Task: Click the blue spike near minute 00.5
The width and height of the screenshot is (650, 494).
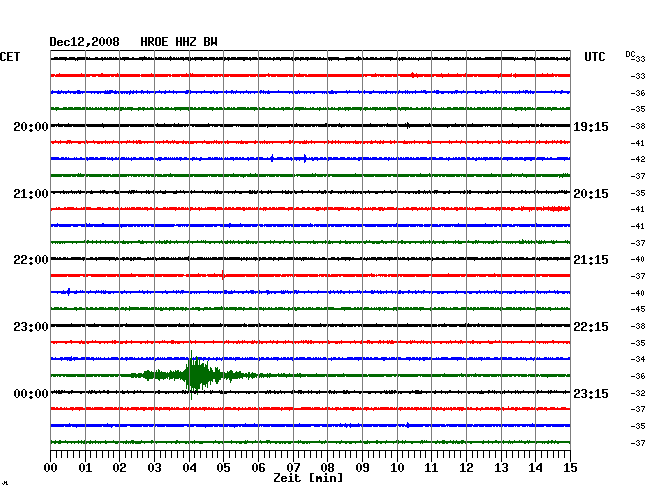Action: click(68, 292)
